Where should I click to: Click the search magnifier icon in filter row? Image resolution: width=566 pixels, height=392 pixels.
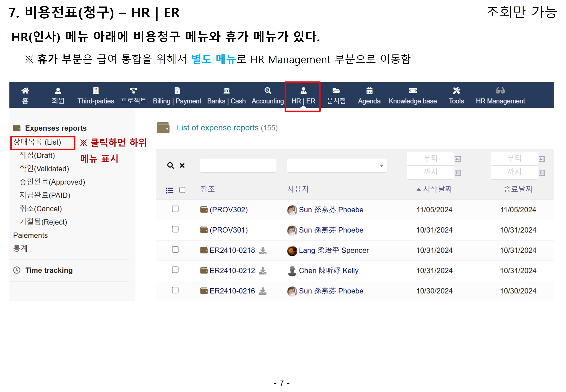(170, 166)
